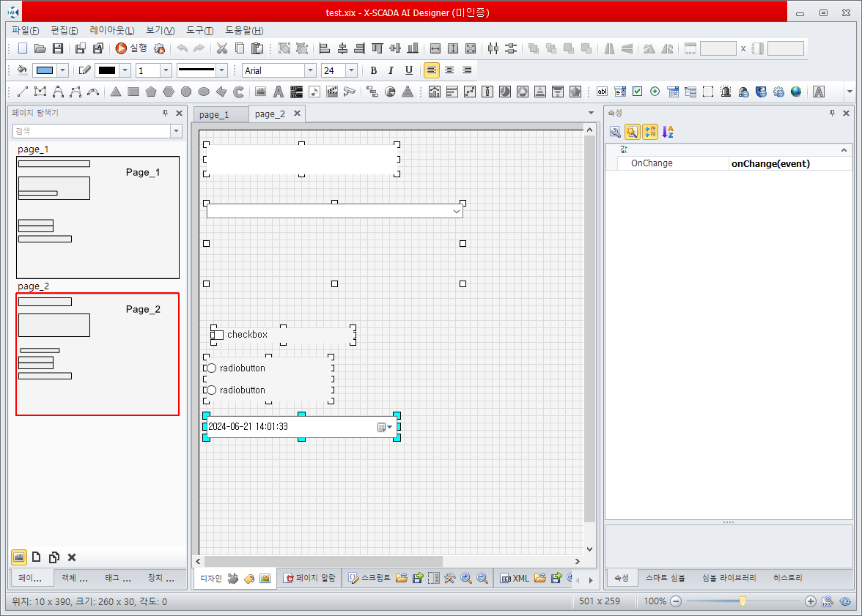862x616 pixels.
Task: Open line width dropdown showing 1
Action: (x=166, y=70)
